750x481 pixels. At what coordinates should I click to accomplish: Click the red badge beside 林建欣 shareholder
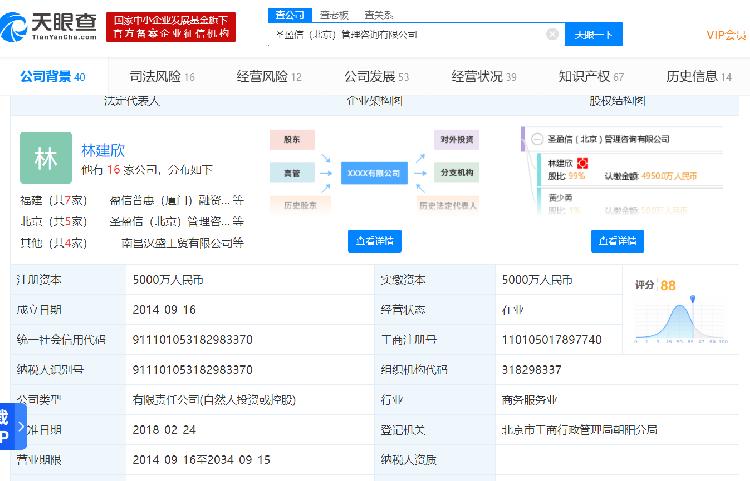point(582,164)
